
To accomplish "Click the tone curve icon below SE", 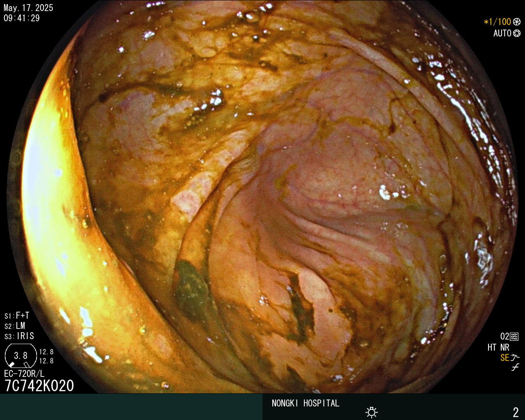I will click(x=515, y=367).
